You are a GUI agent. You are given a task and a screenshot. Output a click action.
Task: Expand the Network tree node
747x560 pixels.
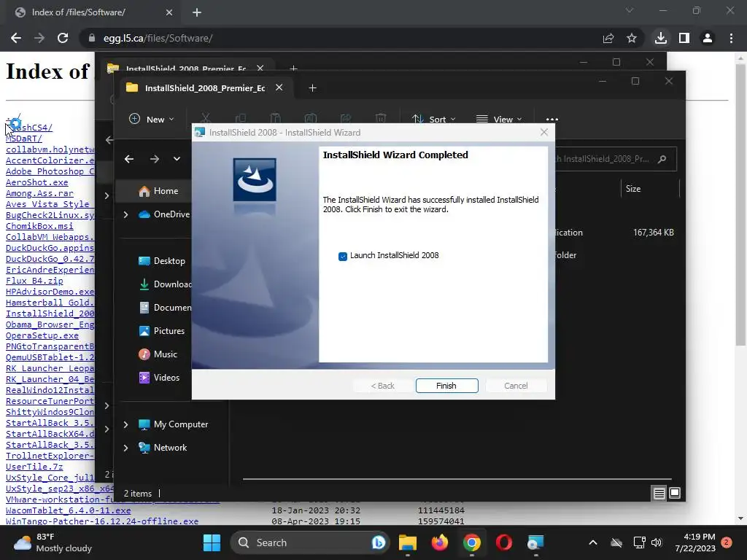click(x=125, y=448)
